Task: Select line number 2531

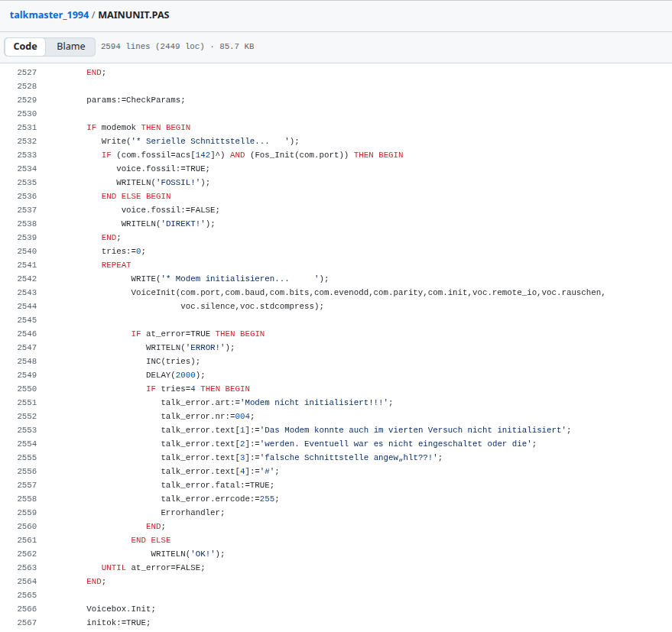Action: point(27,128)
